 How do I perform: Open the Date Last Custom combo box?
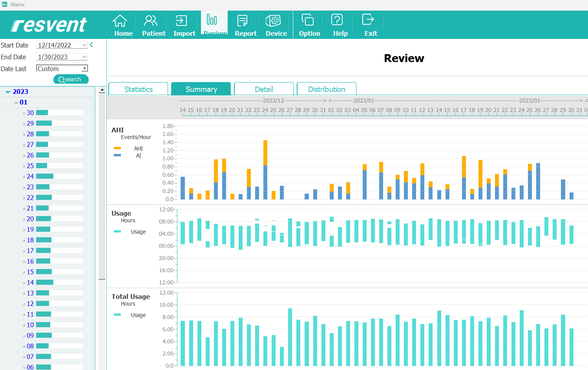pyautogui.click(x=62, y=69)
